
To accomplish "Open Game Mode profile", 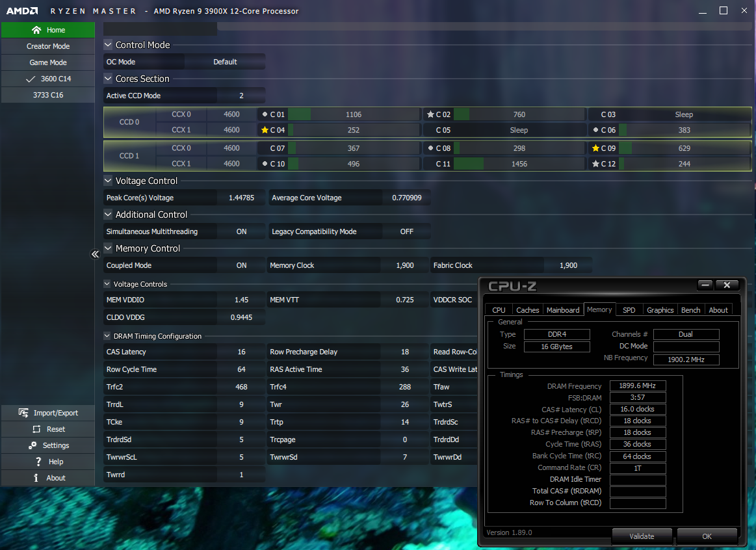I will 47,62.
